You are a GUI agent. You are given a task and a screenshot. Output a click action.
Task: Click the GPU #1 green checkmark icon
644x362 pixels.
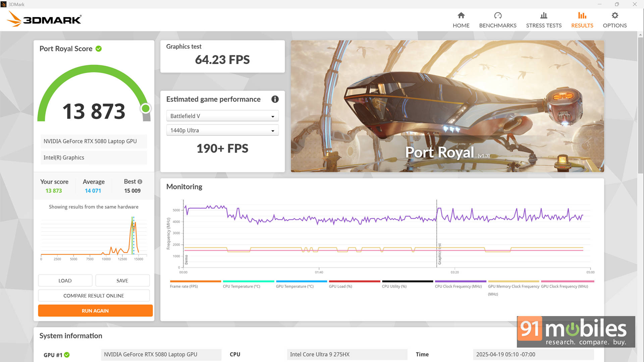(67, 355)
